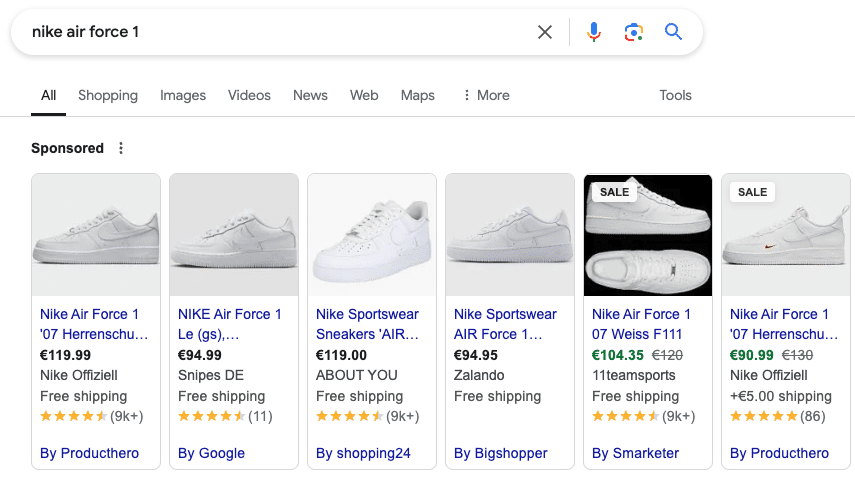Open the Snipes DE shoe thumbnail
855x483 pixels.
click(234, 235)
